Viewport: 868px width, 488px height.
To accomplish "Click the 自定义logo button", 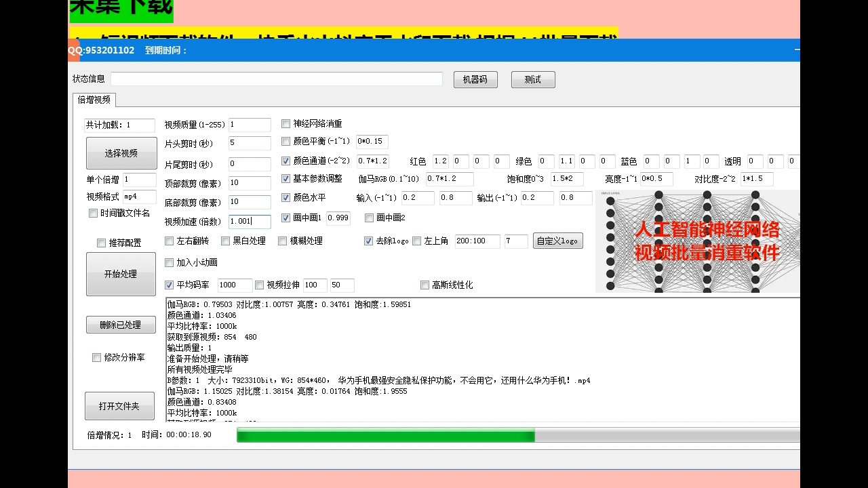I will tap(557, 241).
